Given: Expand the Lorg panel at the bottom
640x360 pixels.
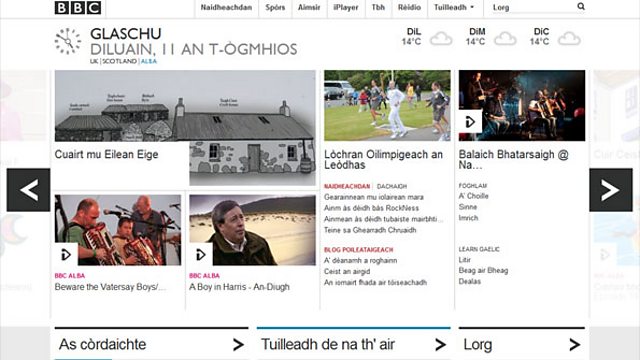Looking at the screenshot, I should coord(522,344).
